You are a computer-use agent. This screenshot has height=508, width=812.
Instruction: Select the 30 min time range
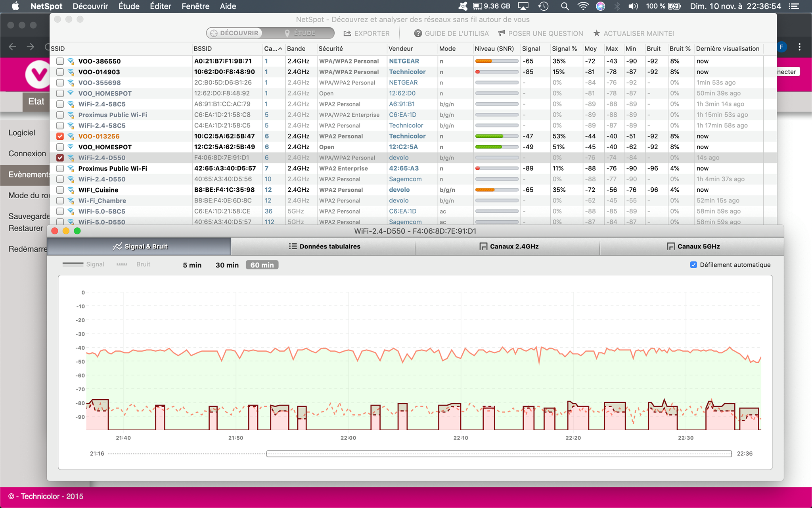coord(227,265)
